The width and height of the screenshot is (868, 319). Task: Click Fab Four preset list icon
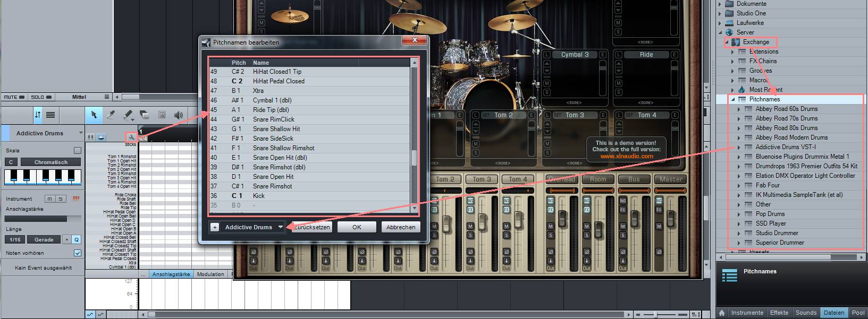(x=748, y=185)
